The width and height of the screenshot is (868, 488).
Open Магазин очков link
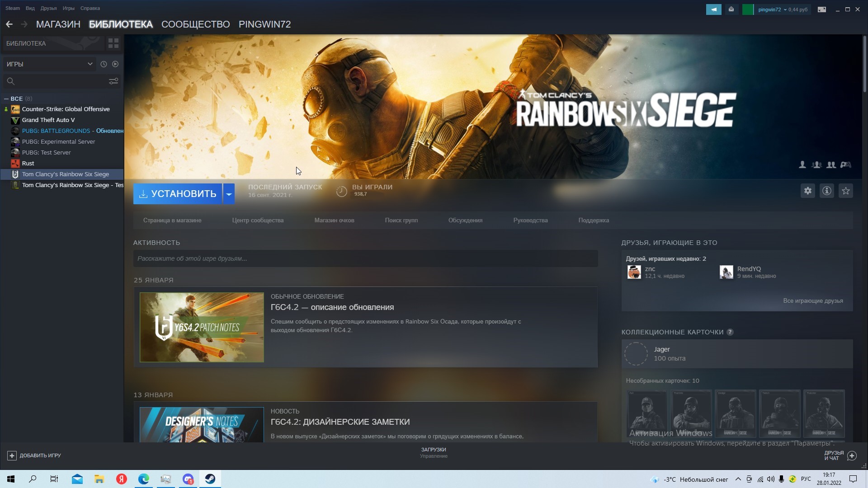tap(334, 221)
